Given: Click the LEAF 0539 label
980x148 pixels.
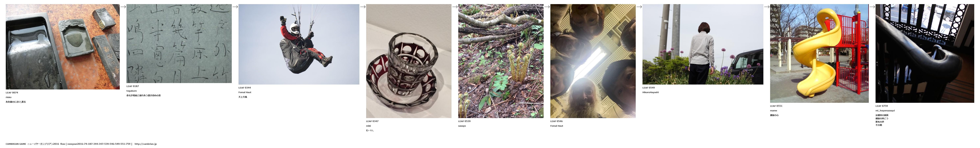Looking at the screenshot, I should pyautogui.click(x=464, y=121).
